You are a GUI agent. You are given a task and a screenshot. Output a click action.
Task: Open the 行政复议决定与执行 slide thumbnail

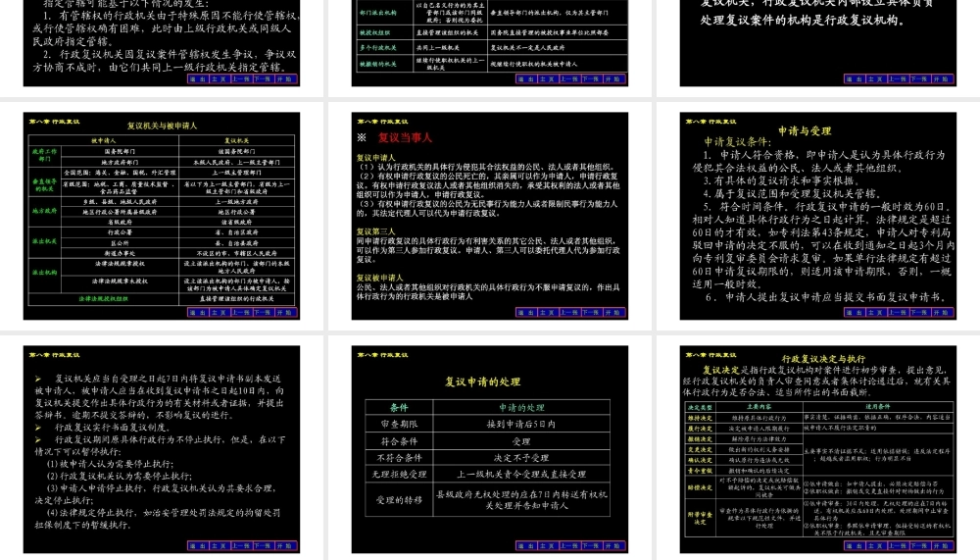point(818,449)
